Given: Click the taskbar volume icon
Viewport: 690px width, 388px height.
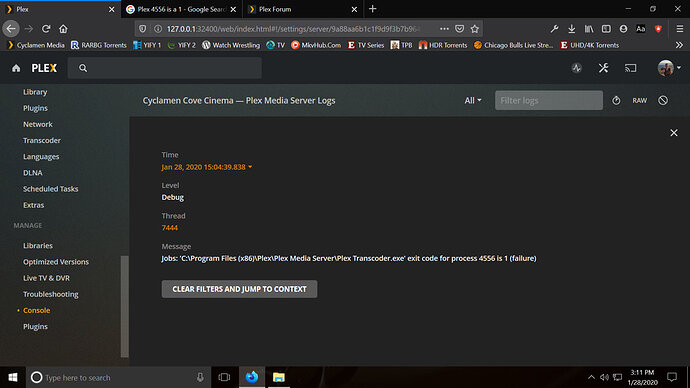Looking at the screenshot, I should [x=604, y=377].
